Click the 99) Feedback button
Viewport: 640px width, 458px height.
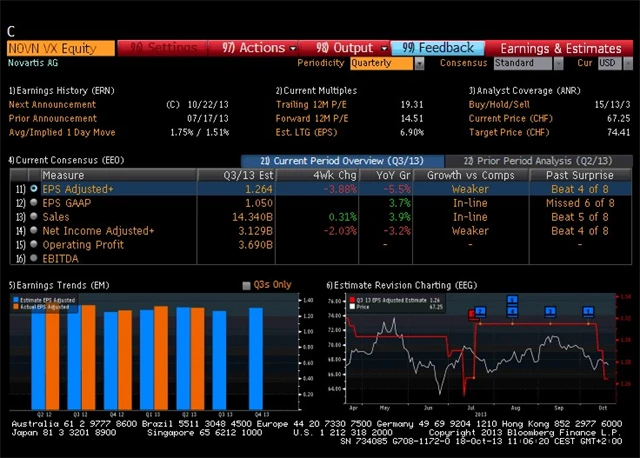pos(438,48)
